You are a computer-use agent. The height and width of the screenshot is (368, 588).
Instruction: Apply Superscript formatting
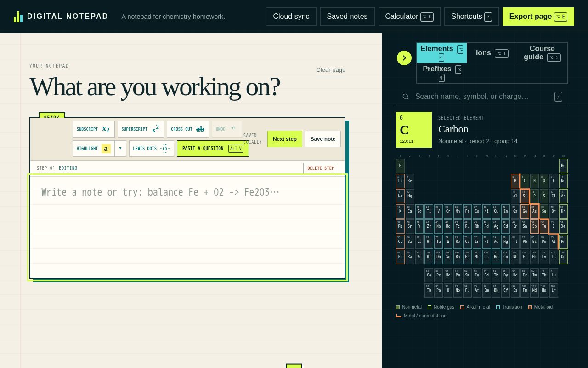pos(141,129)
